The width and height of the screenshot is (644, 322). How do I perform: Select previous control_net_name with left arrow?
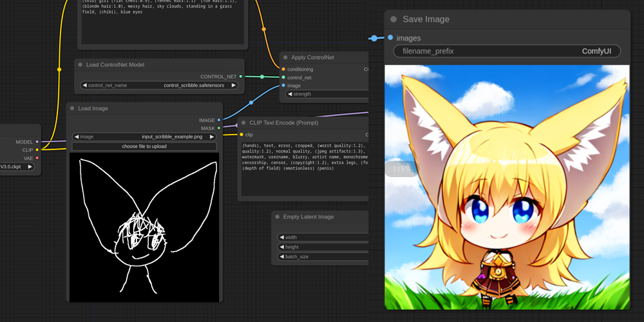(84, 86)
